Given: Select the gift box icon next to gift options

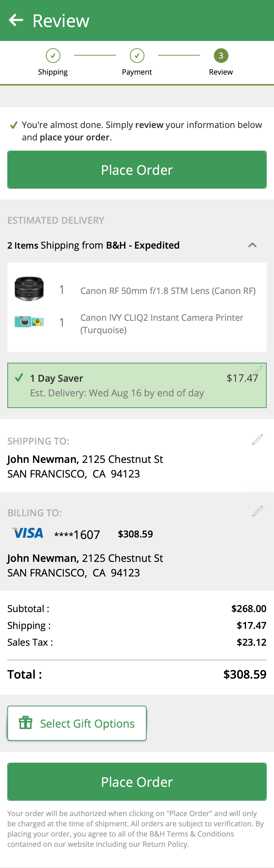Looking at the screenshot, I should click(x=26, y=723).
